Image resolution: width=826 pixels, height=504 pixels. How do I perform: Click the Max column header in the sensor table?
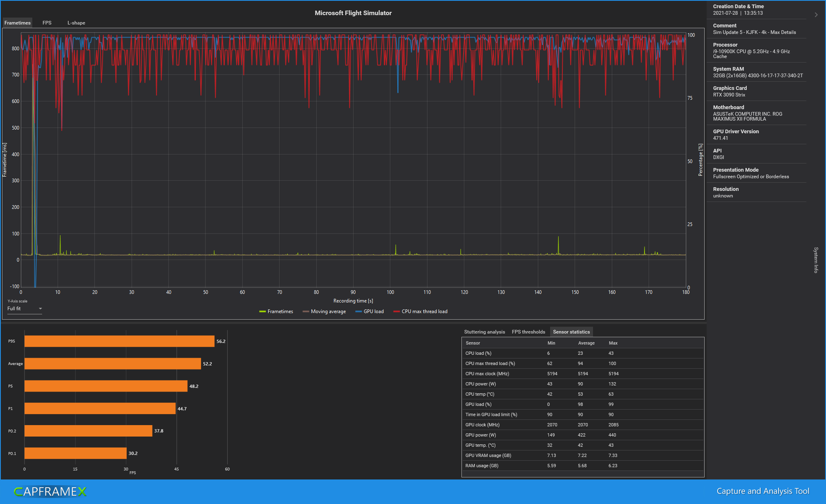[x=613, y=343]
